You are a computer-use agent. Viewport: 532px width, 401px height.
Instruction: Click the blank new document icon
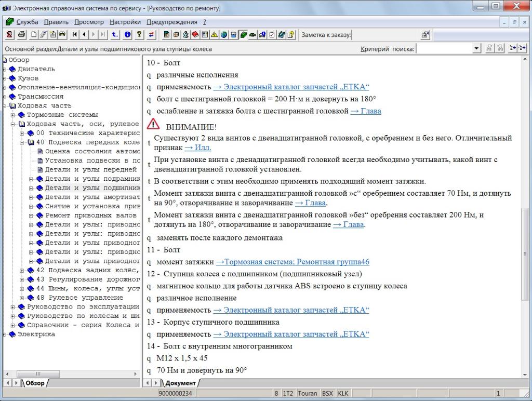coord(34,35)
